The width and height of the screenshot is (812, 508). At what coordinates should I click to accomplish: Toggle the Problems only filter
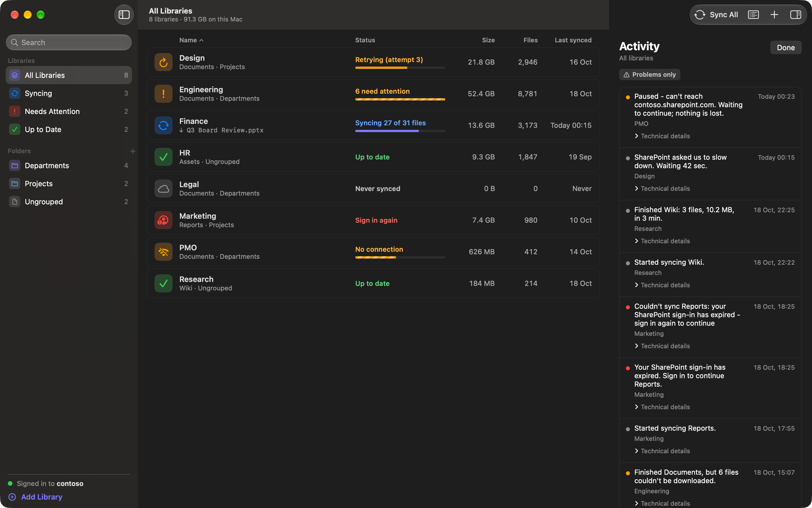650,75
